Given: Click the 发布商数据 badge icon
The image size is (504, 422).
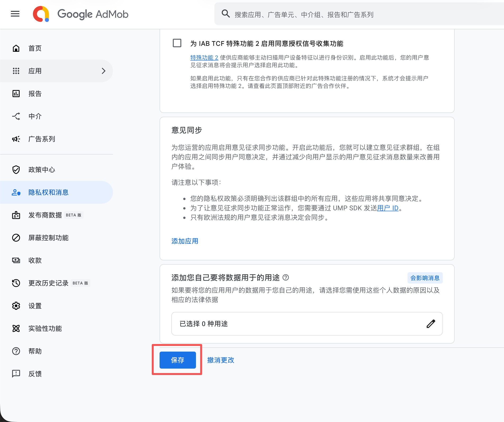Looking at the screenshot, I should (16, 215).
